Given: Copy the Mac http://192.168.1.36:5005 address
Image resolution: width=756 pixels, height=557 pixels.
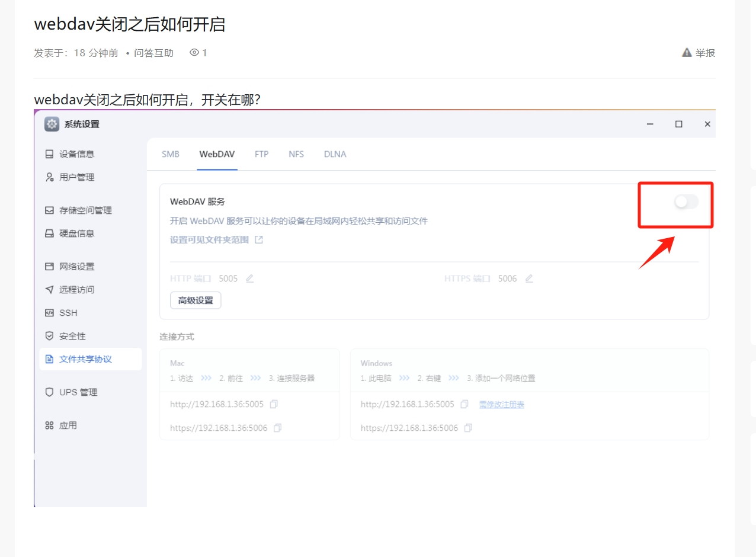Looking at the screenshot, I should point(274,404).
